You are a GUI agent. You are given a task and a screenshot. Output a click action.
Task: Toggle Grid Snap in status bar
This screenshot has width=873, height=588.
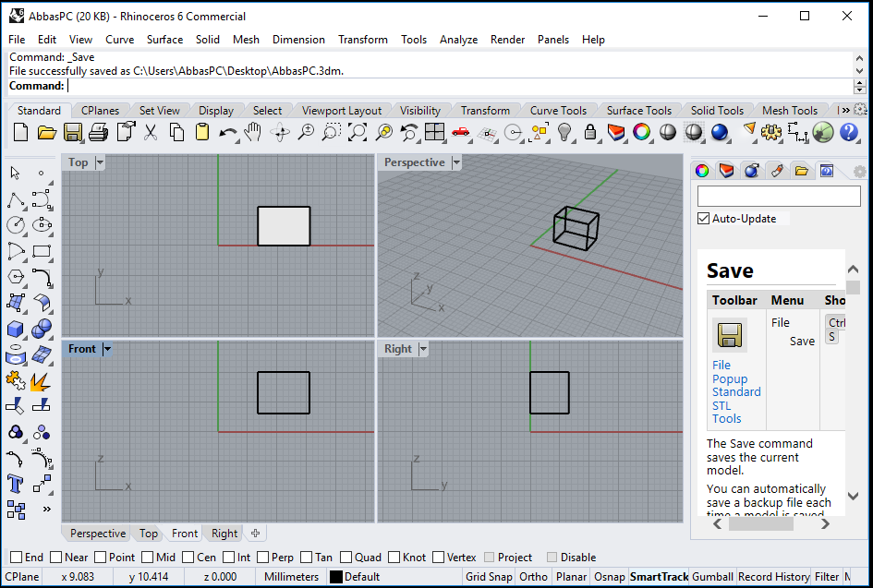pyautogui.click(x=489, y=576)
